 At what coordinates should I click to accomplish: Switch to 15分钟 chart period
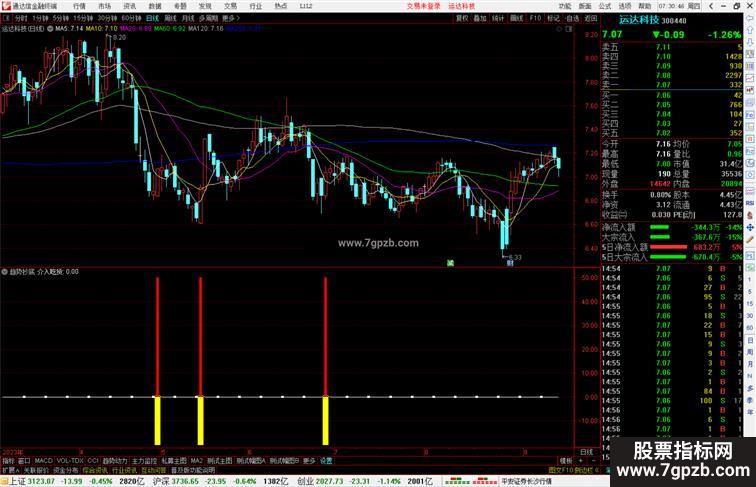click(x=83, y=18)
